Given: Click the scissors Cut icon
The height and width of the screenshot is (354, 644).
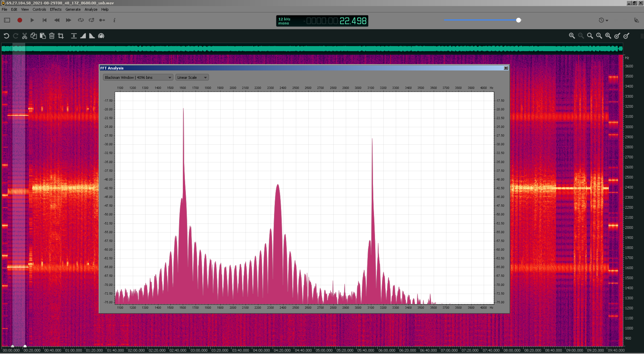Looking at the screenshot, I should [x=24, y=36].
